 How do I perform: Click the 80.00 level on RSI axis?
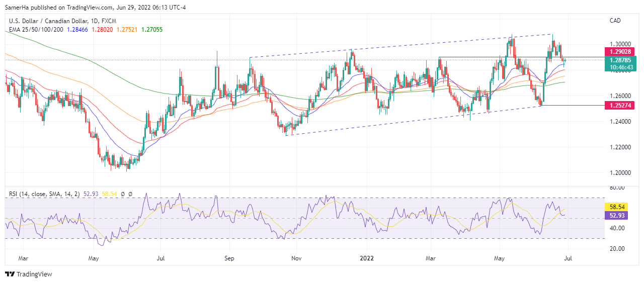[x=617, y=188]
